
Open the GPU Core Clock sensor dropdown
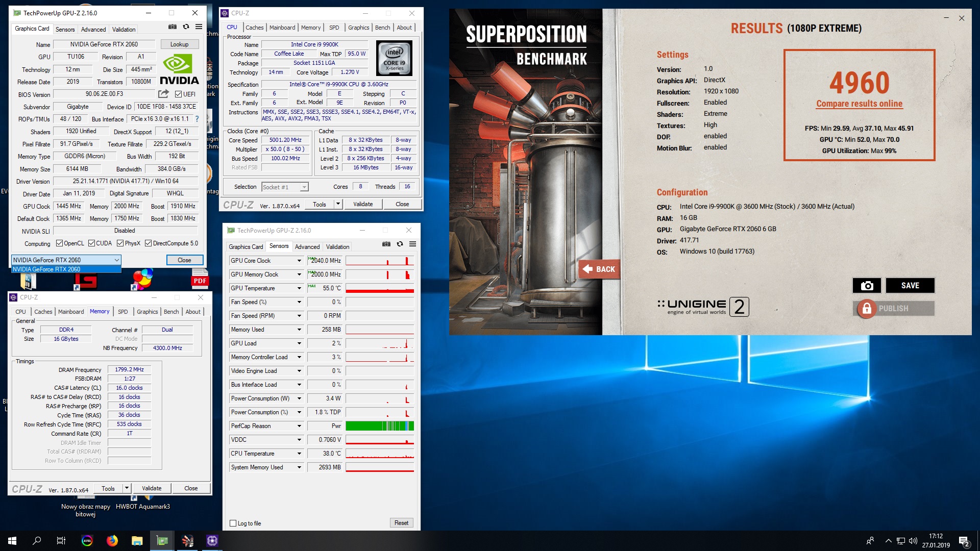click(299, 261)
